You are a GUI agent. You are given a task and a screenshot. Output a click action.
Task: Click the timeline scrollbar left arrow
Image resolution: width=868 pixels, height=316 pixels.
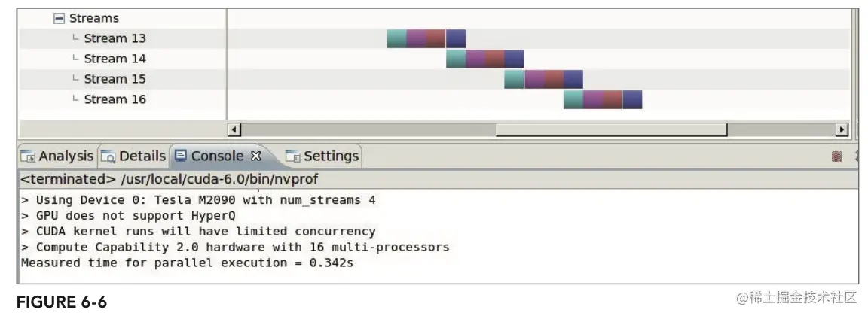coord(234,130)
